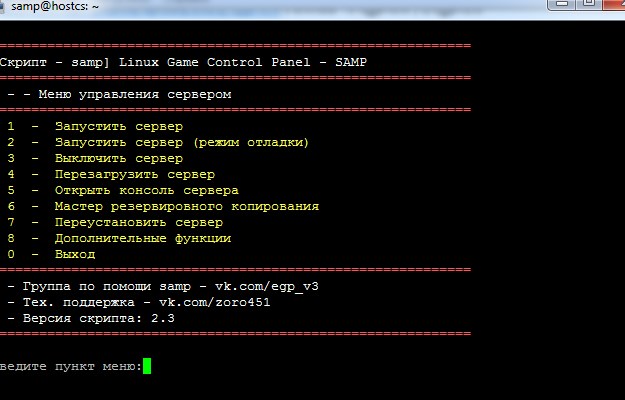Viewport: 625px width, 400px height.
Task: Click option 7 "Переустановить сервер"
Action: (139, 222)
